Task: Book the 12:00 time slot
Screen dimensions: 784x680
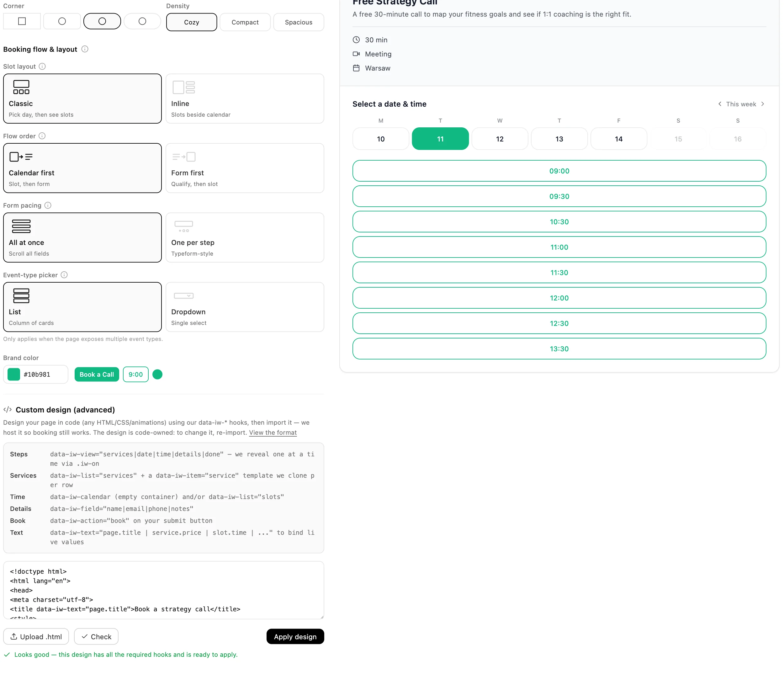Action: tap(559, 298)
